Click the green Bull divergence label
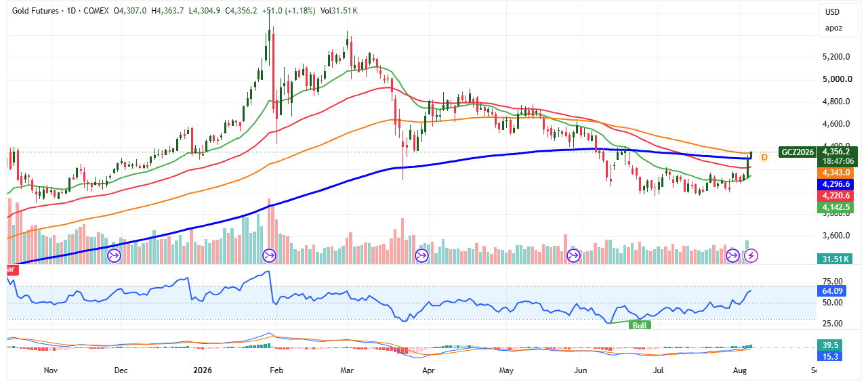The height and width of the screenshot is (386, 868). [x=639, y=325]
